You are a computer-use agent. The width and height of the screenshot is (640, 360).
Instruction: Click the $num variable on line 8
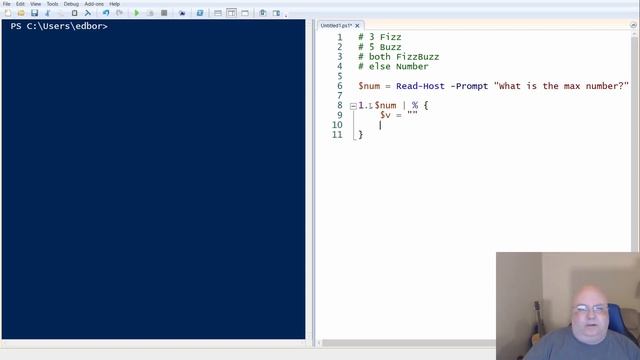click(385, 105)
